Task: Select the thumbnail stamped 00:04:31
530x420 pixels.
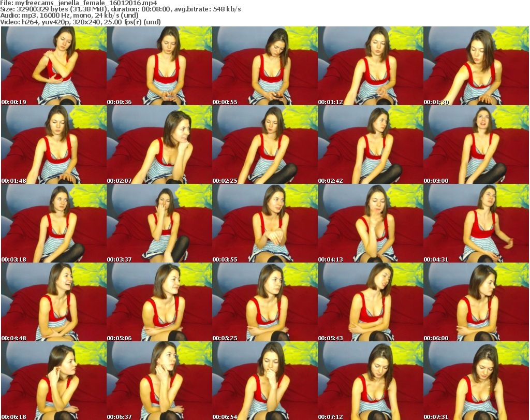Action: tap(476, 224)
